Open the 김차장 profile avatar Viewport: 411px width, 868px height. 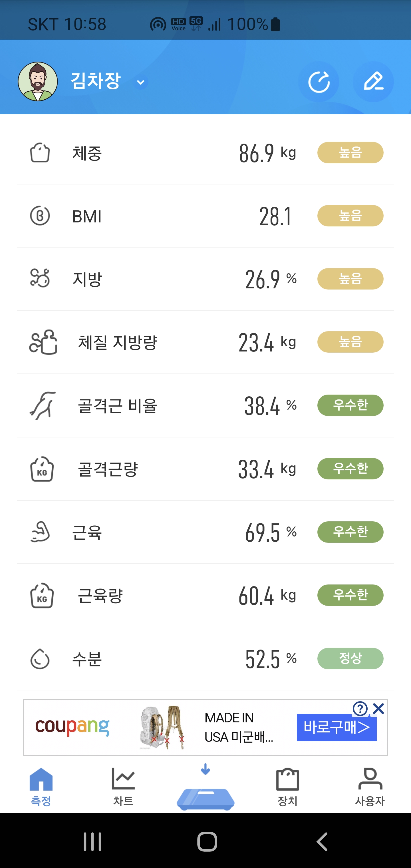(38, 82)
